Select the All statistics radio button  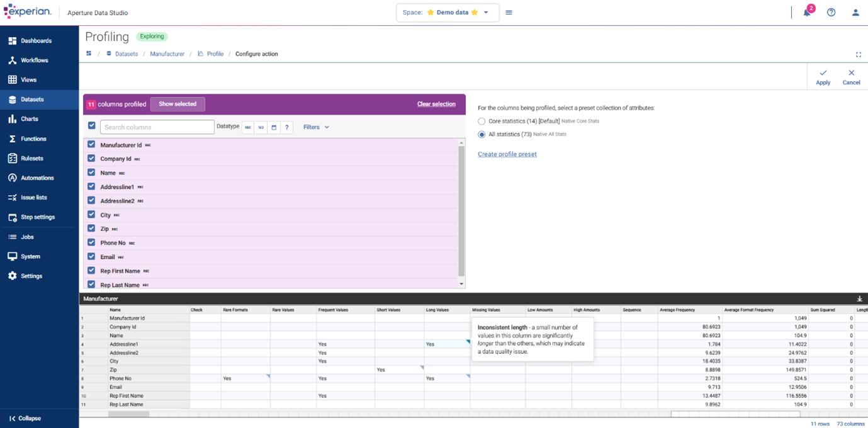(482, 134)
